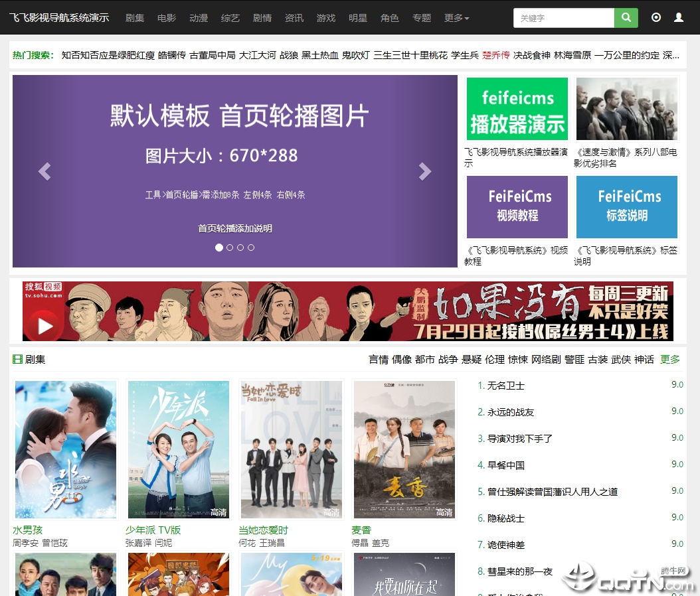
Task: Open ranked item 永远的战友
Action: click(x=511, y=412)
